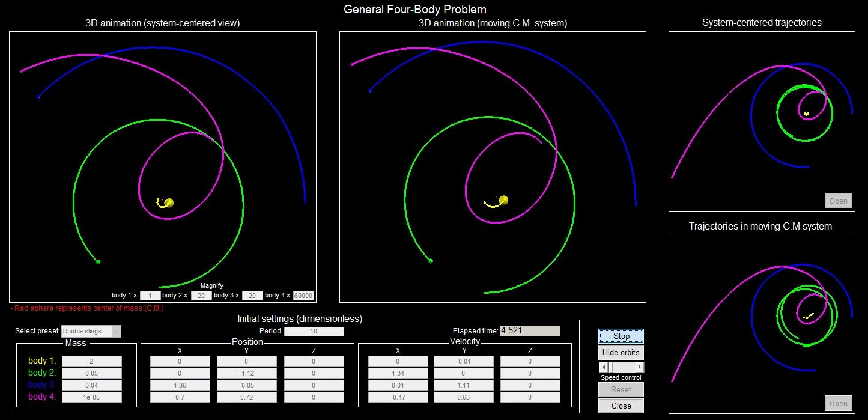Image resolution: width=868 pixels, height=420 pixels.
Task: Click the Double slings preset combo box
Action: click(x=86, y=331)
